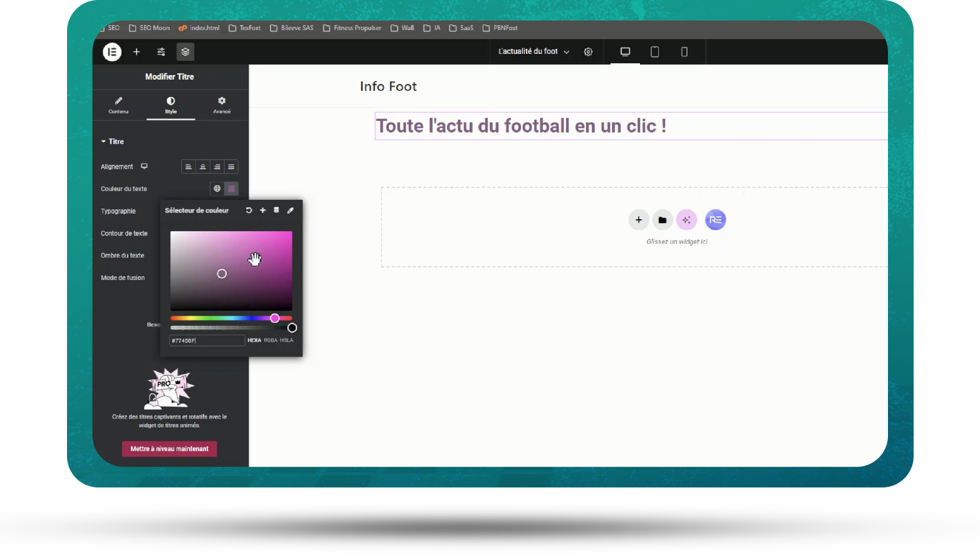Click the AI sparkles icon in the canvas

point(686,220)
